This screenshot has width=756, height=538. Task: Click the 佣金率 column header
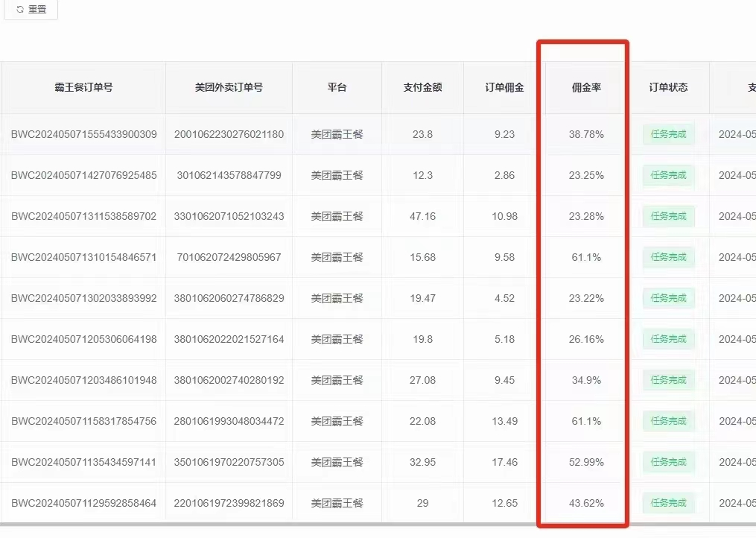pos(586,87)
